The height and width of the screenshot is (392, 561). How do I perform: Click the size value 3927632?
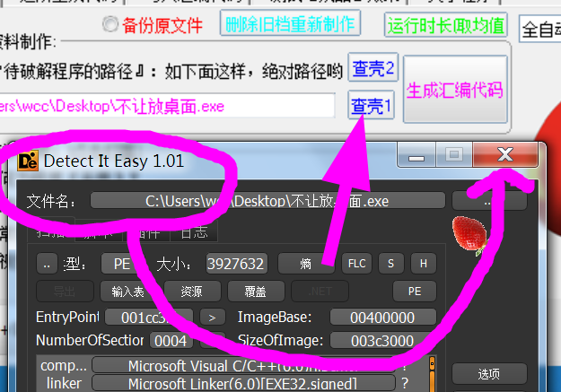pos(236,264)
